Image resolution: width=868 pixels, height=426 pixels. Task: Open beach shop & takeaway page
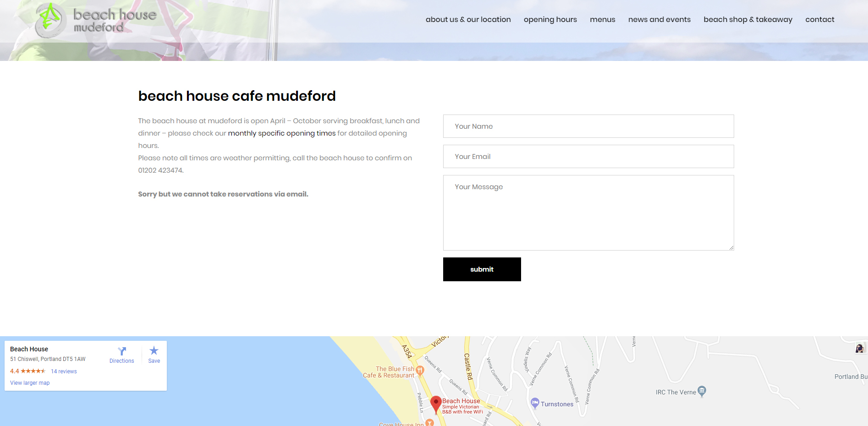(747, 20)
